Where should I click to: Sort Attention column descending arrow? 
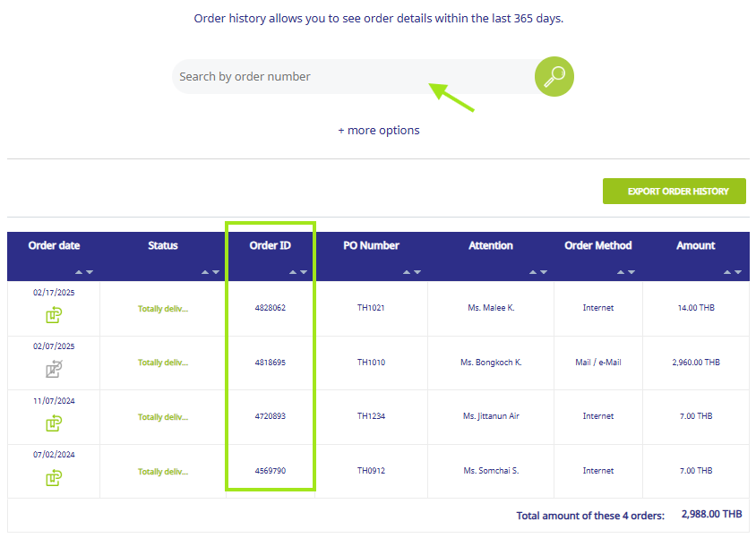[x=543, y=271]
